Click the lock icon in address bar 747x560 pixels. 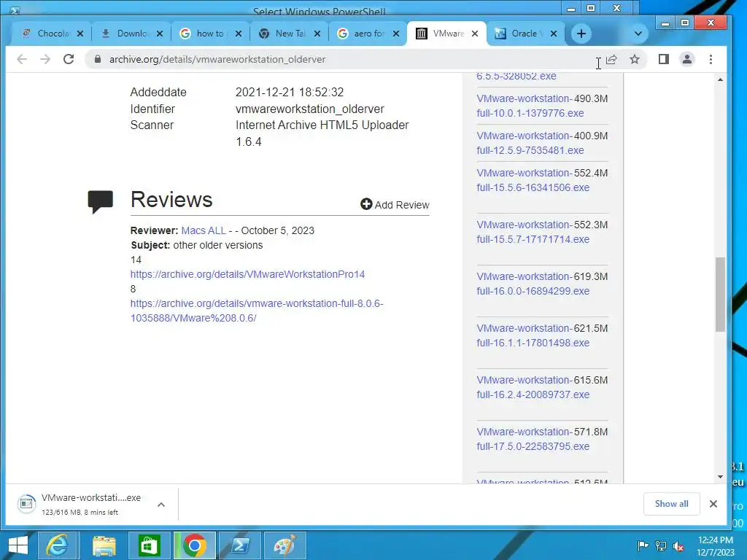[98, 59]
